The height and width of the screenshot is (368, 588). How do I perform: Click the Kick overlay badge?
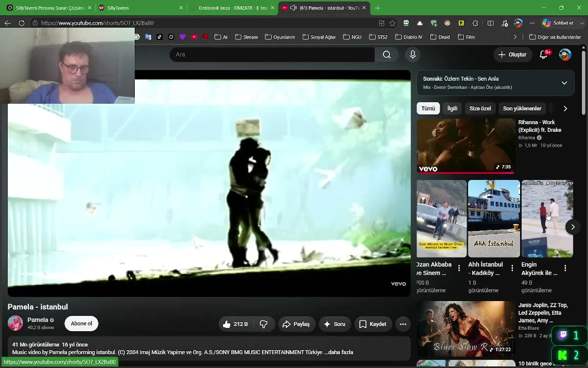point(569,355)
